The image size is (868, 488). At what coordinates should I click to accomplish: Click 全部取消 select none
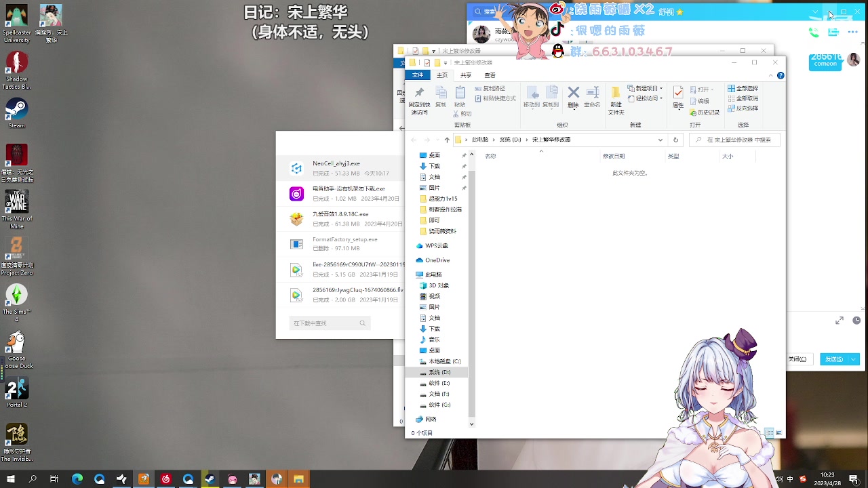(743, 98)
